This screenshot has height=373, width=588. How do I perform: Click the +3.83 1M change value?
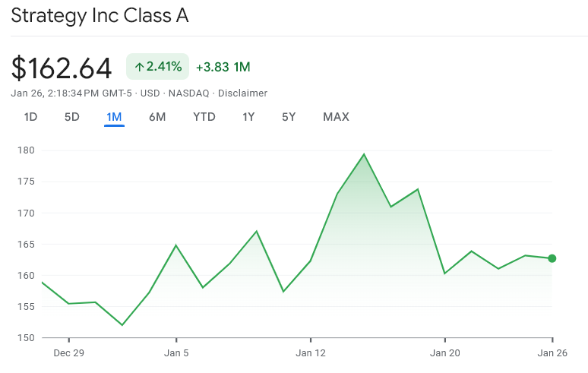click(223, 67)
